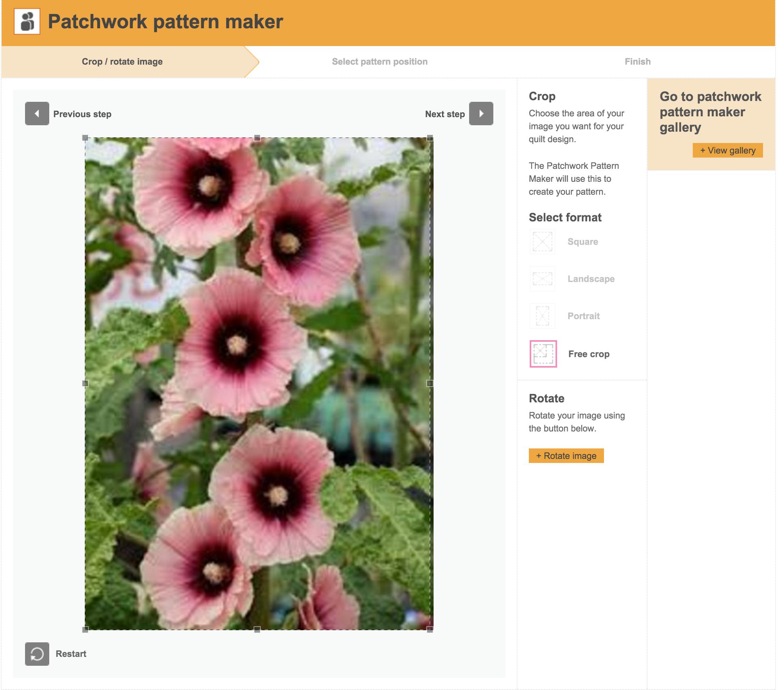Click the Patchwork pattern maker logo icon
Viewport: 784px width, 690px height.
27,21
